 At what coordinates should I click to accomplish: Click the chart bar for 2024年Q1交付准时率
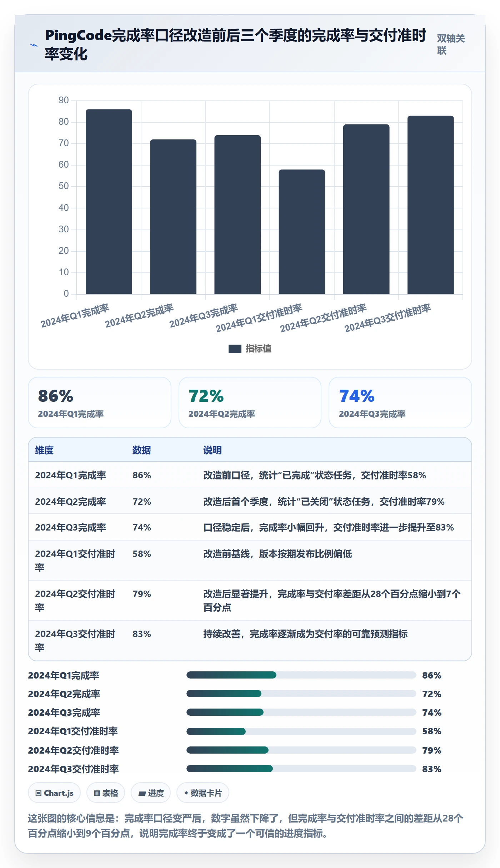(302, 232)
